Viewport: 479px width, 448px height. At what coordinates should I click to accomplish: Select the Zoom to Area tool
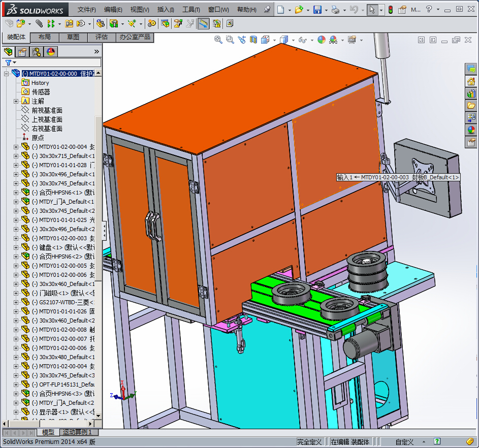(x=230, y=40)
